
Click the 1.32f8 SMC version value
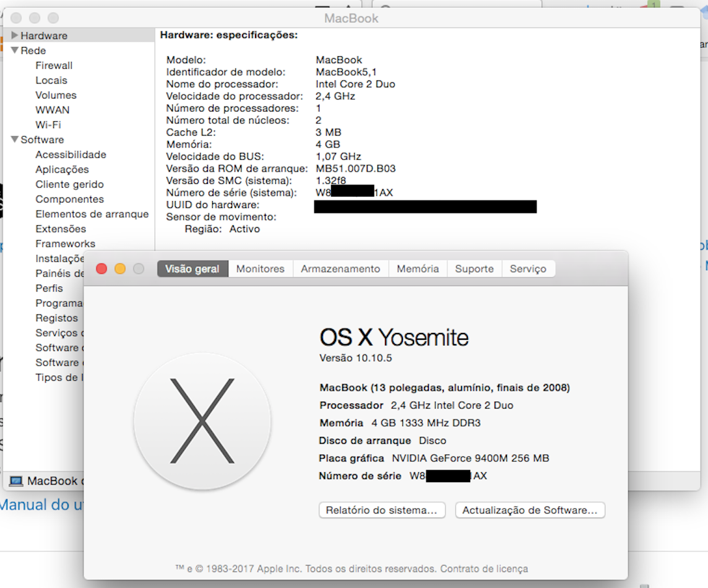331,181
